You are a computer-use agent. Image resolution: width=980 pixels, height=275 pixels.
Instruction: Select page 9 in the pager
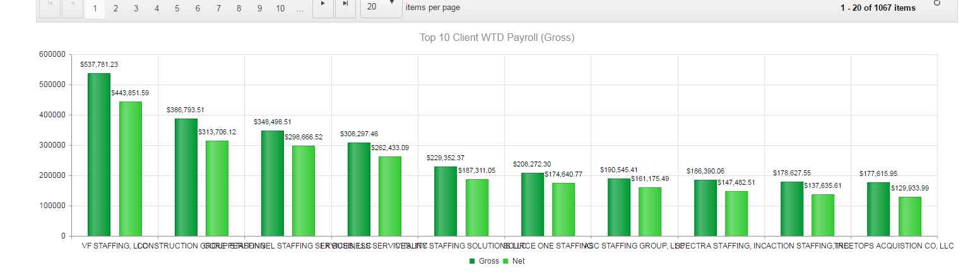click(x=259, y=8)
